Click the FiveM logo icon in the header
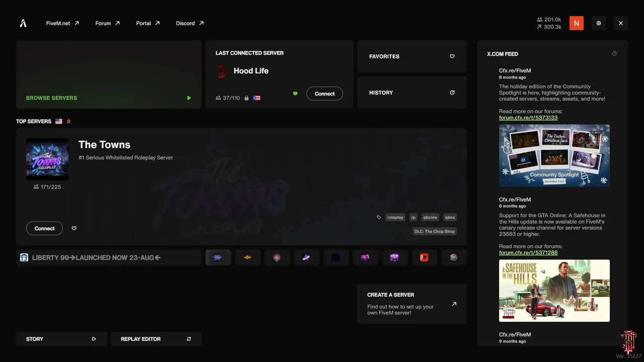The height and width of the screenshot is (362, 644). coord(23,23)
